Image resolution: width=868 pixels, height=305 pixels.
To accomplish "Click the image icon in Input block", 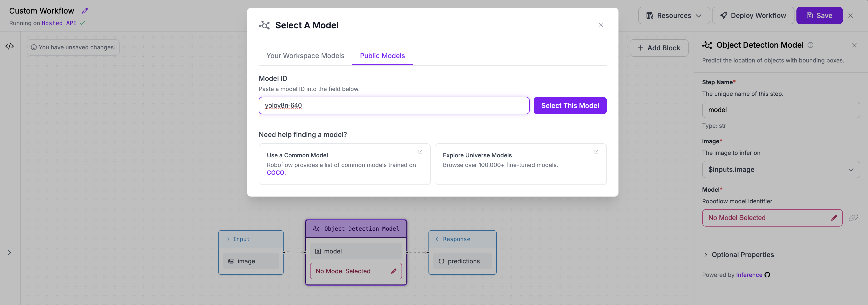I will (x=231, y=261).
